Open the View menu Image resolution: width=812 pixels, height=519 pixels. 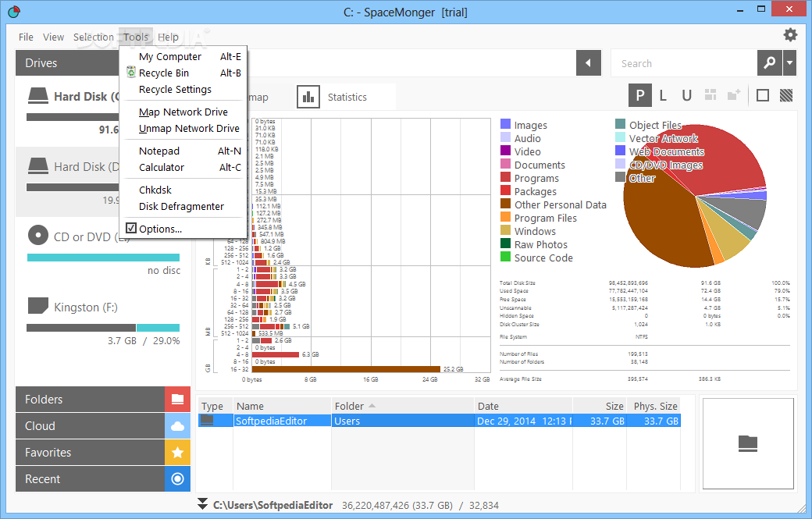[x=53, y=37]
